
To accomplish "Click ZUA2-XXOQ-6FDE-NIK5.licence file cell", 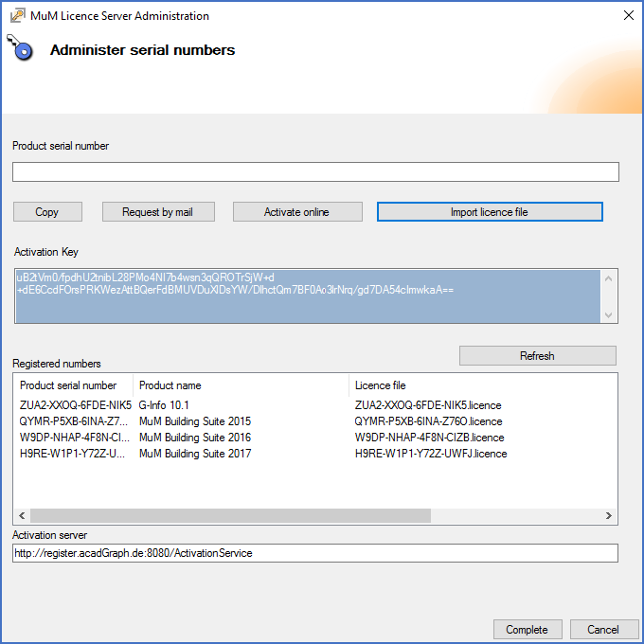I will tap(428, 405).
